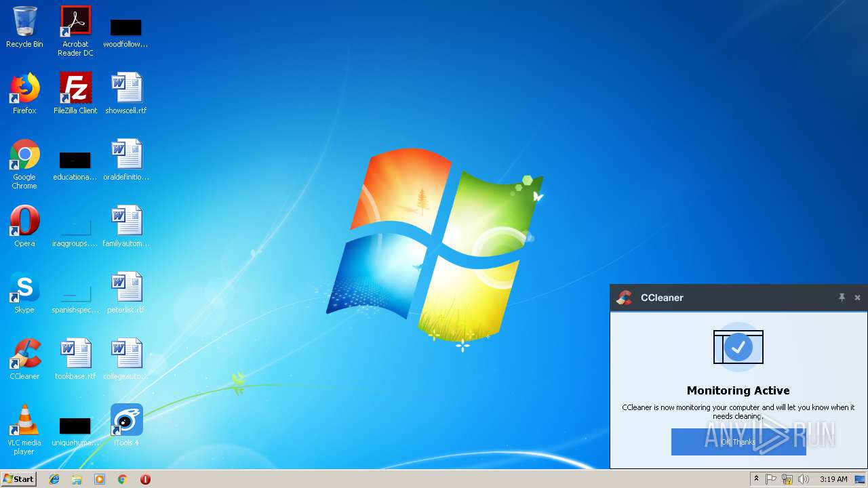
Task: Pin the CCleaner notification
Action: 842,298
